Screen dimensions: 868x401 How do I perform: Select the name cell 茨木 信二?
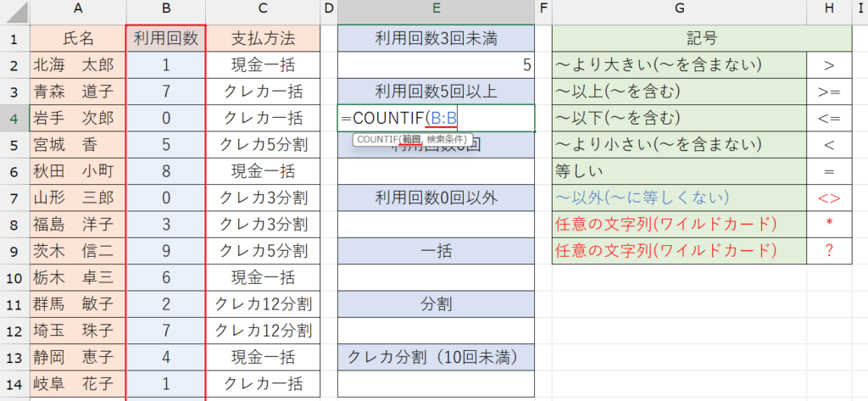(78, 251)
